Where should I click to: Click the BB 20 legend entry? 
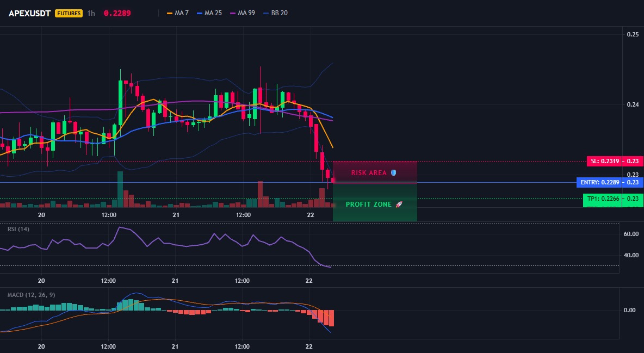(x=276, y=13)
